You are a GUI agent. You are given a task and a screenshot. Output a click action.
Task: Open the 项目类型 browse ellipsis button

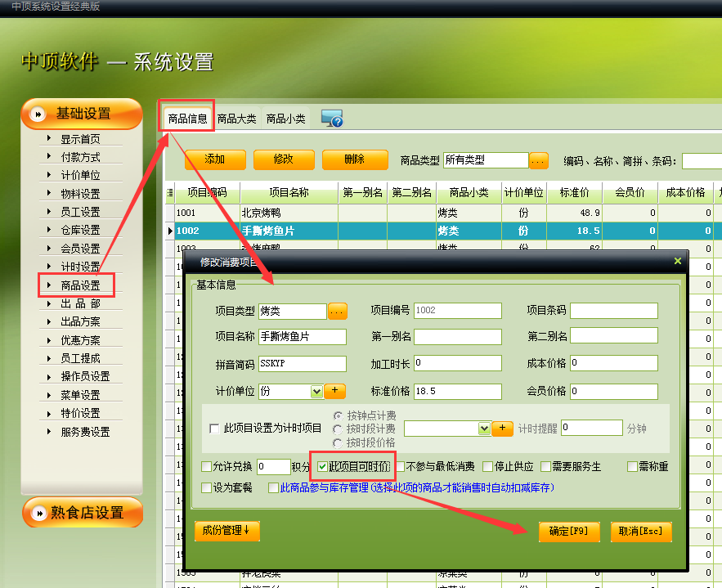click(338, 312)
